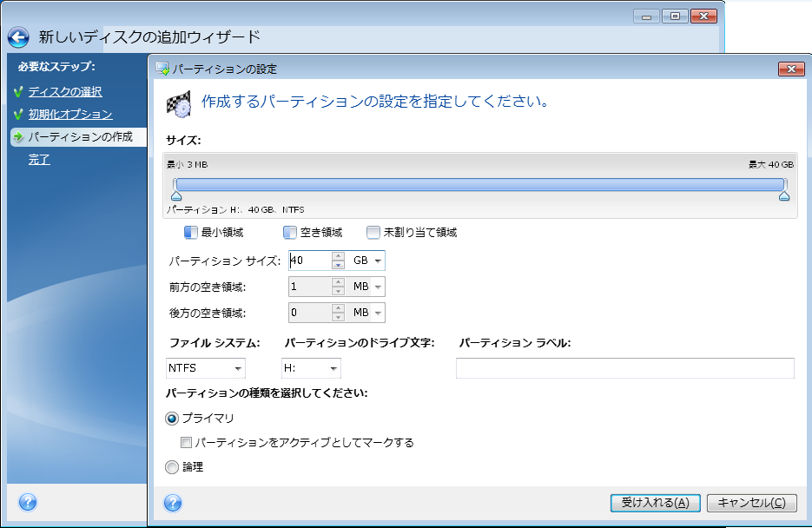This screenshot has height=528, width=812.
Task: Go to the 初期化オプション step
Action: point(69,114)
